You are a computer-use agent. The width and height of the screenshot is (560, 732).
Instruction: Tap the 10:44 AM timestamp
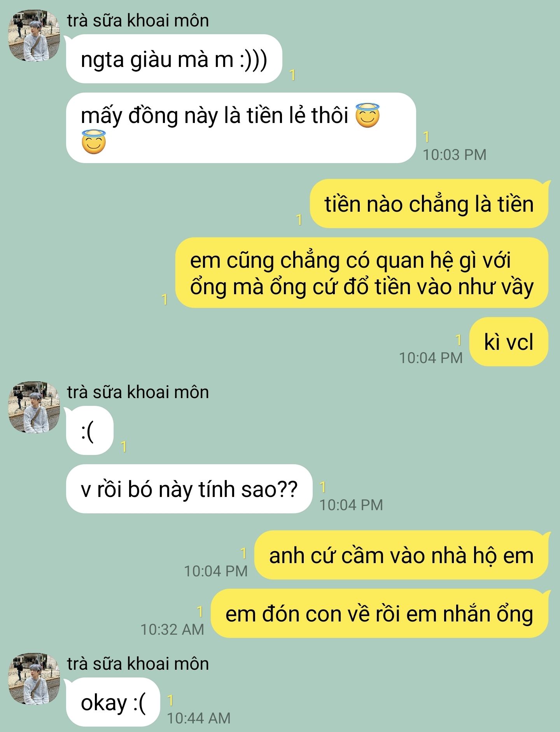tap(199, 718)
